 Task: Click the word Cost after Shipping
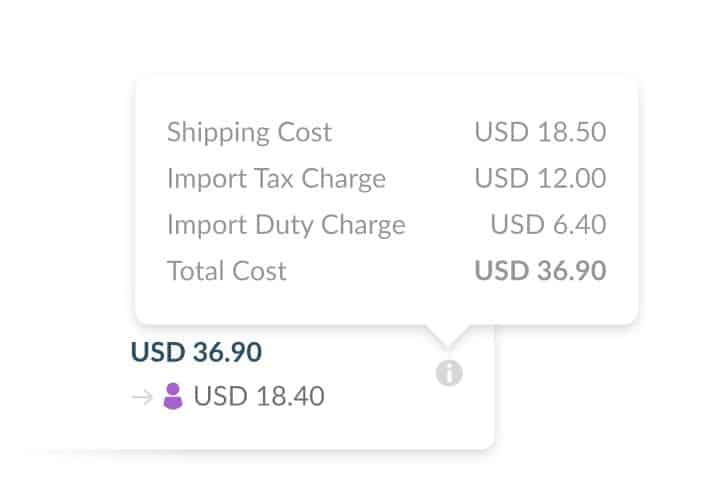coord(304,132)
